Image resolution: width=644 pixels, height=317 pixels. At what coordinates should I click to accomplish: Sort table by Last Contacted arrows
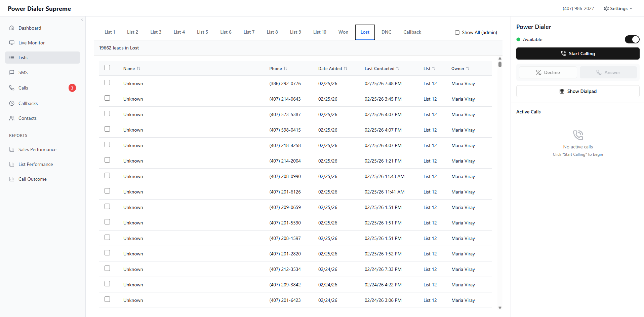point(398,68)
